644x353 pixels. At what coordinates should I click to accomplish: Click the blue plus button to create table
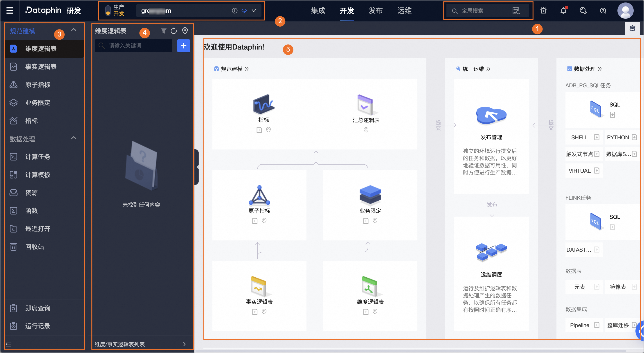183,45
